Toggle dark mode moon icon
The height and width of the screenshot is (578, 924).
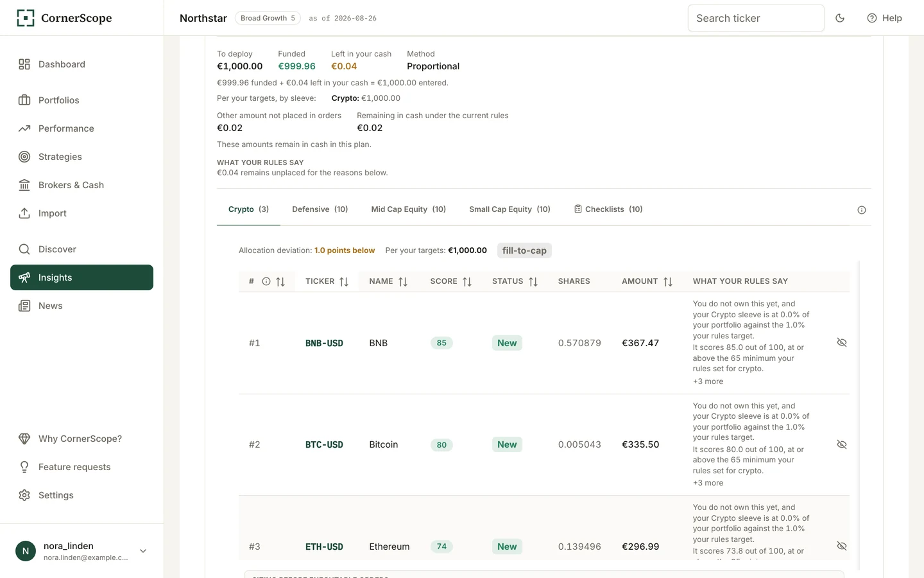coord(840,18)
